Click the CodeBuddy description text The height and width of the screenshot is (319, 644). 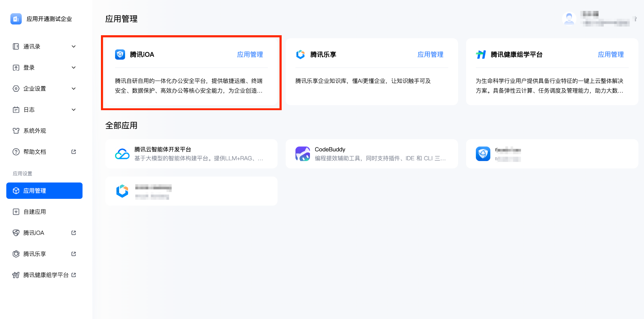380,158
